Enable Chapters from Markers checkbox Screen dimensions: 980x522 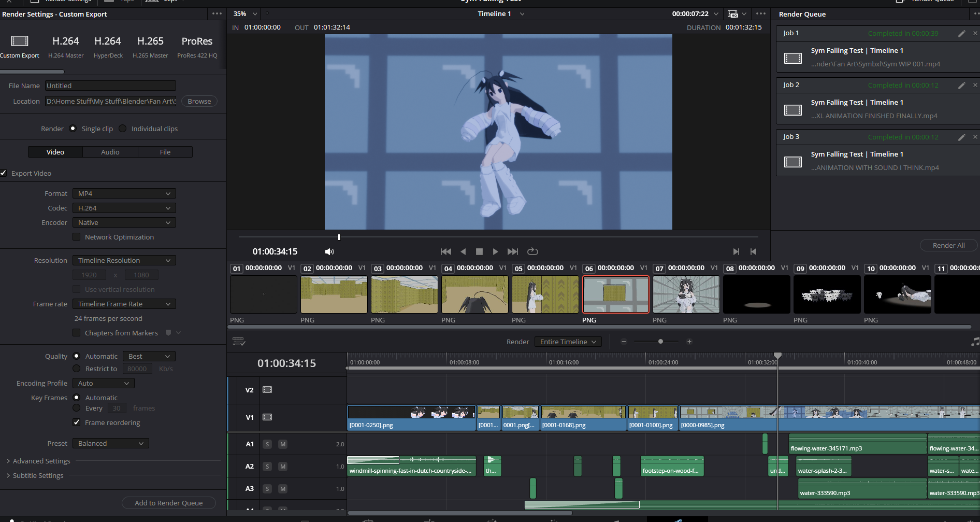(x=77, y=333)
